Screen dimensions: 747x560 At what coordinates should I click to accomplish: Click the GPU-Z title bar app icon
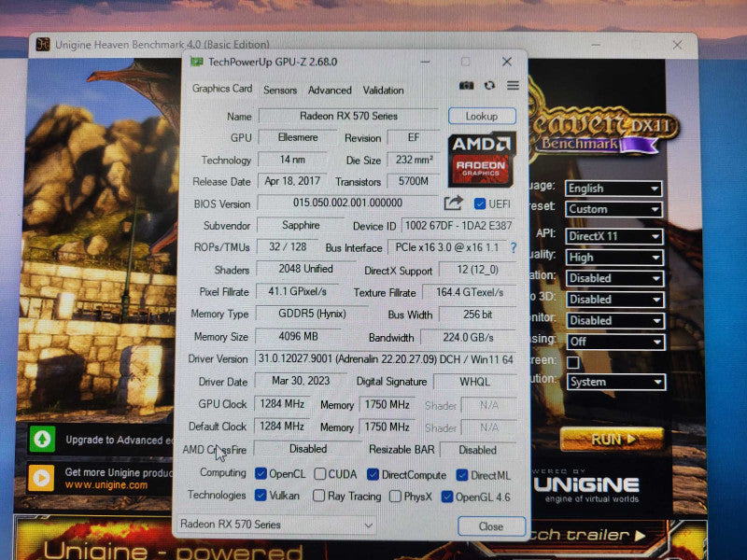pyautogui.click(x=197, y=62)
